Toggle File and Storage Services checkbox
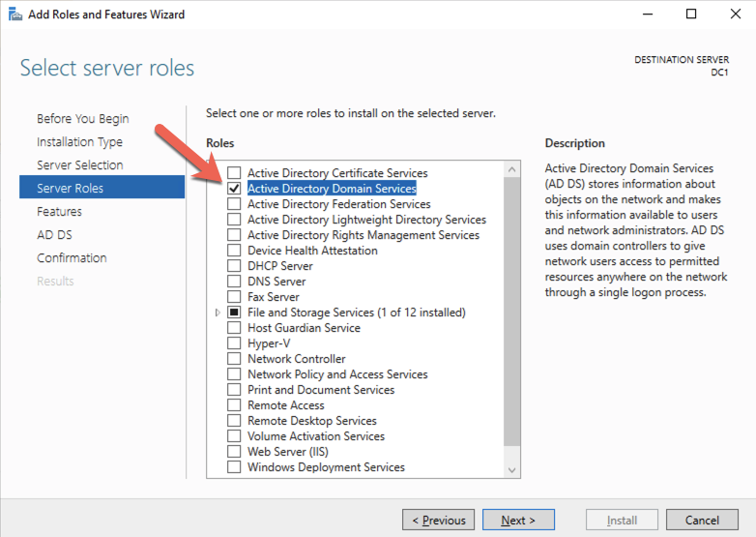Viewport: 756px width, 537px height. coord(234,313)
